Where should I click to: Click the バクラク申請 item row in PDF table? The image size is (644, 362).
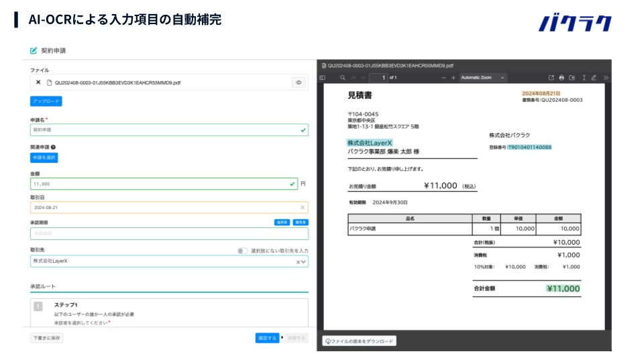pos(464,229)
